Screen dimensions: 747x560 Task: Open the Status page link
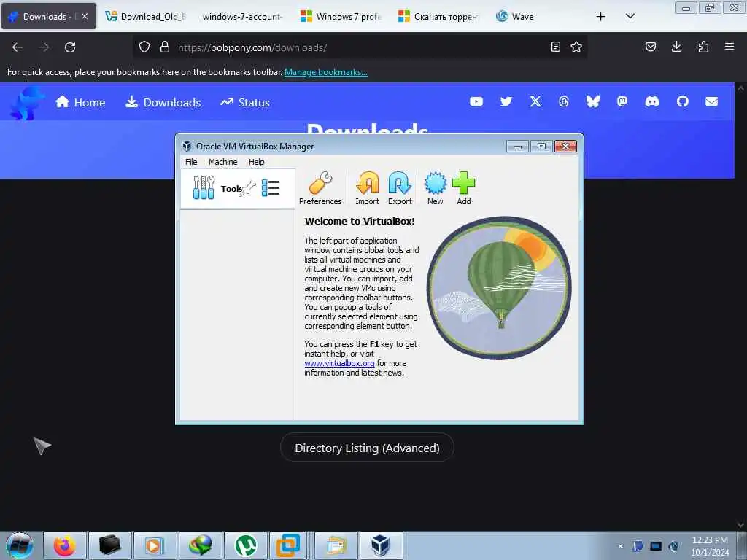[x=245, y=102]
